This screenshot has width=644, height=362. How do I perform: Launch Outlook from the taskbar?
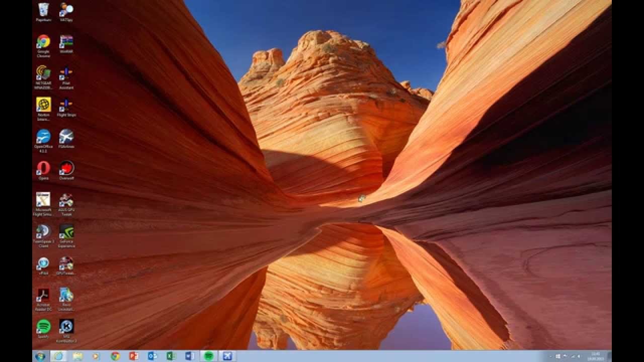(152, 356)
